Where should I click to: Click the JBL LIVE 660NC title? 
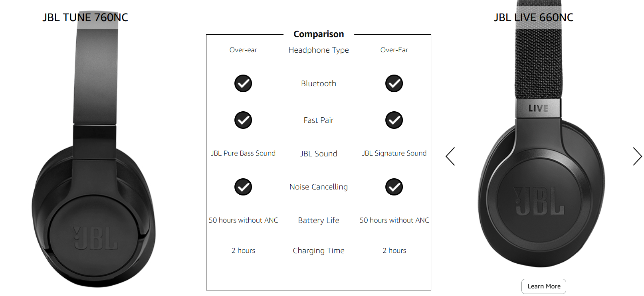(x=533, y=18)
